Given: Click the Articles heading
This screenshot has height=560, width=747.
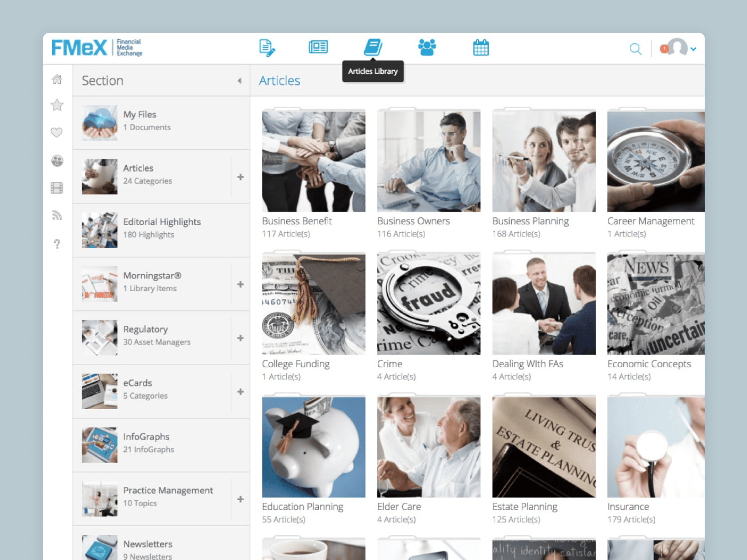Looking at the screenshot, I should pos(279,80).
